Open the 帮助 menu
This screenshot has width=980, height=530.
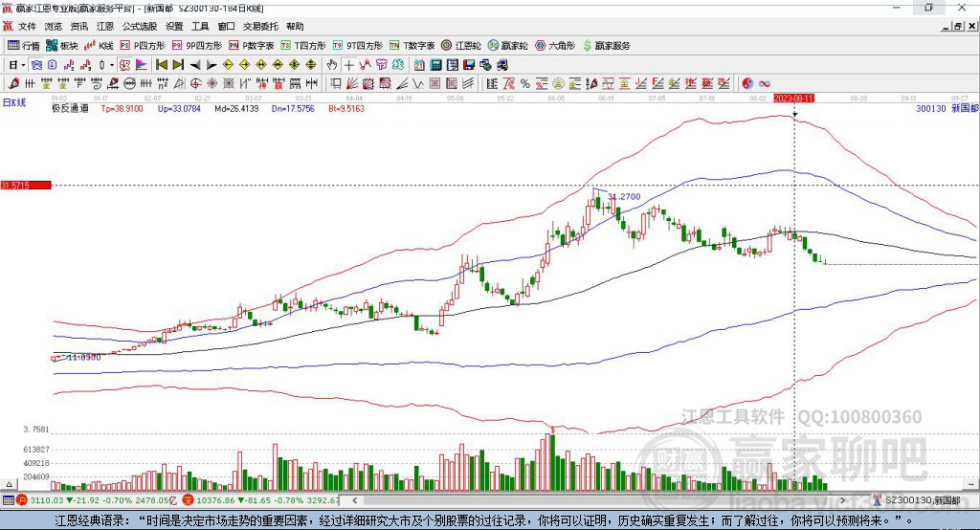click(x=295, y=26)
